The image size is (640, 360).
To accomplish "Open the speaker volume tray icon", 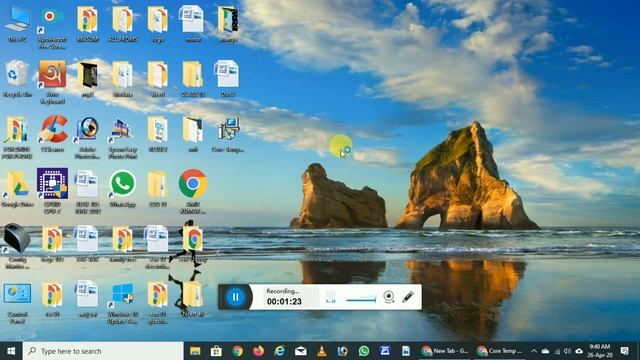I will (567, 351).
